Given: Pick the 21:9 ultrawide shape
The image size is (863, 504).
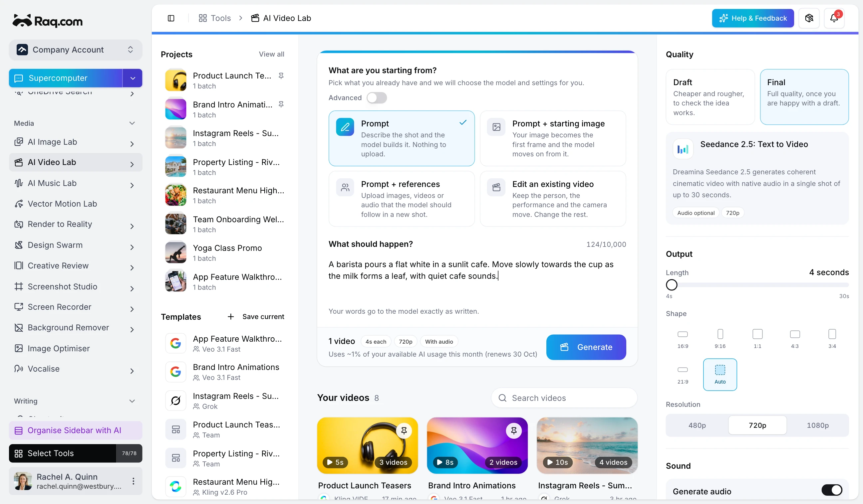Looking at the screenshot, I should [x=683, y=374].
